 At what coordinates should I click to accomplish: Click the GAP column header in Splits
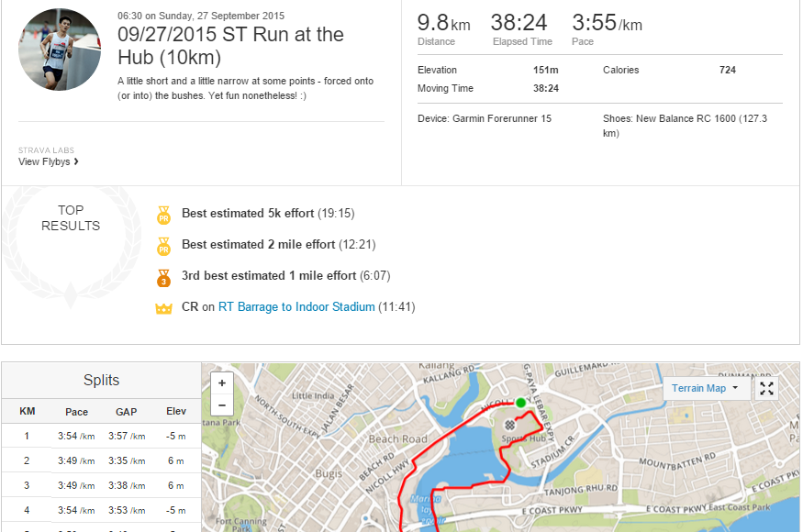tap(127, 412)
